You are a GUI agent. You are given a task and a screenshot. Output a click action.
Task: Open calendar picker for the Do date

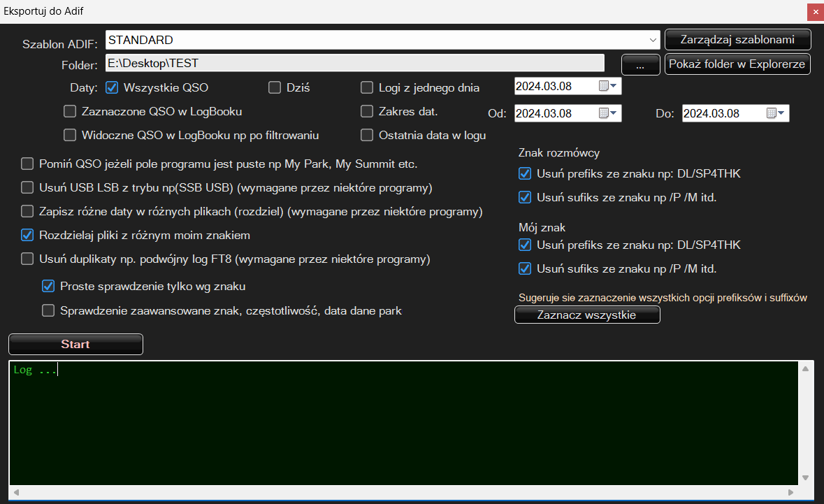(776, 113)
